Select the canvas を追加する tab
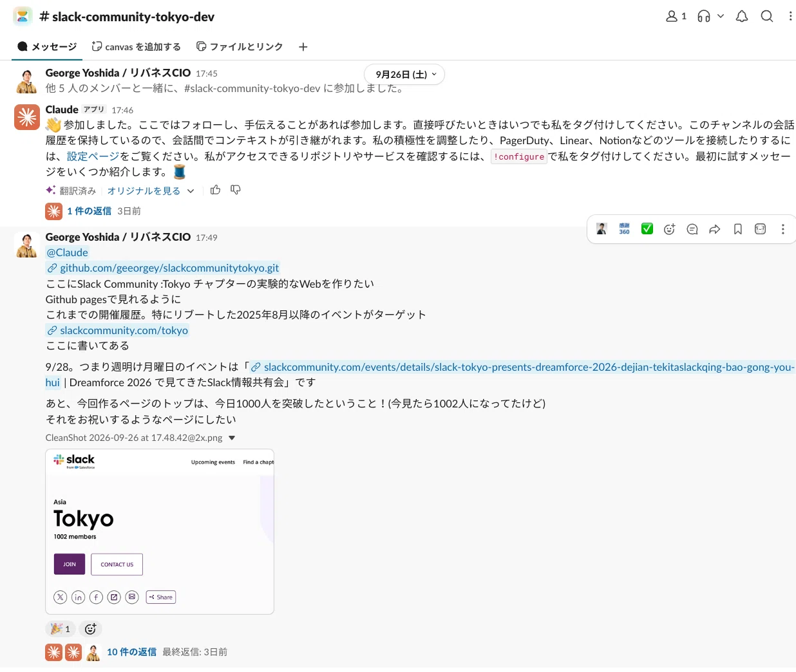796x672 pixels. coord(136,46)
